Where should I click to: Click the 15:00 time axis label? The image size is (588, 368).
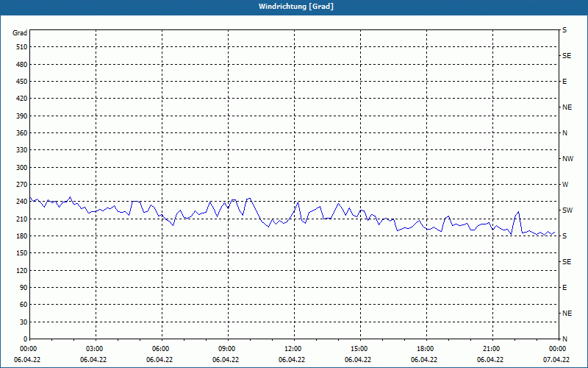(359, 349)
